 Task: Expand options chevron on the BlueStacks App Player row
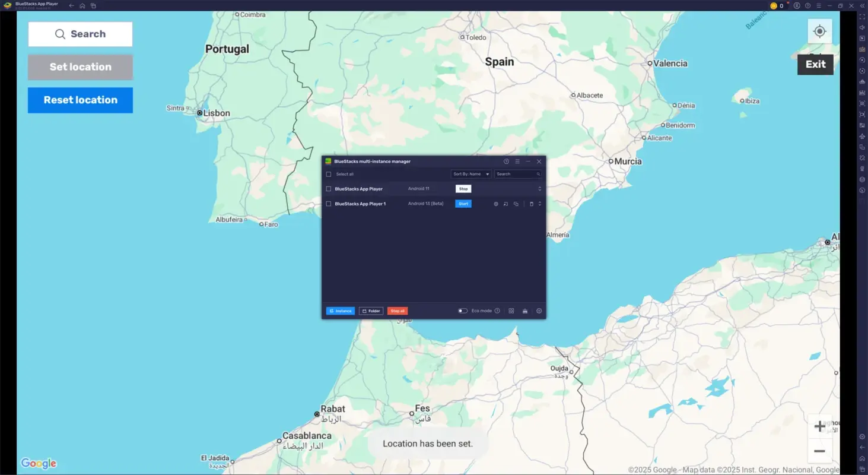click(539, 188)
